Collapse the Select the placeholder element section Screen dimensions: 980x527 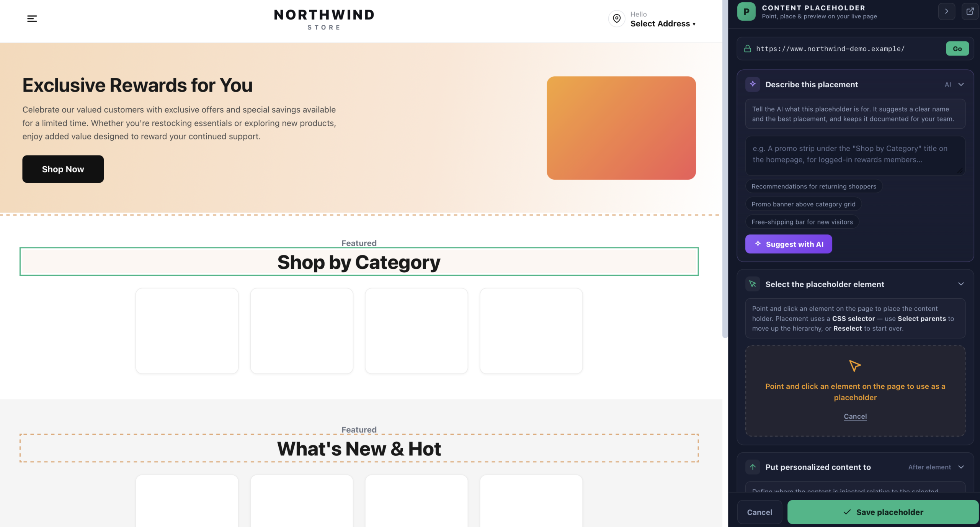point(961,284)
